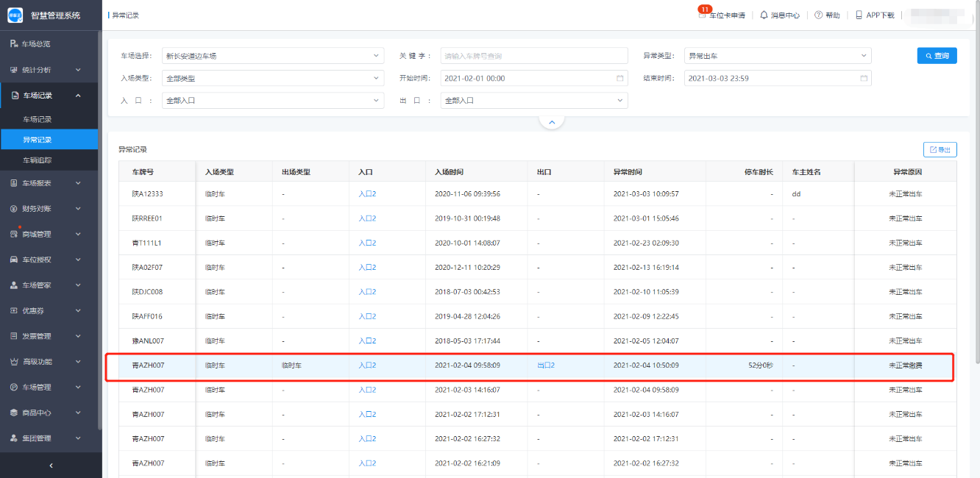980x478 pixels.
Task: Click the calendar icon in 结束时间 field
Action: pyautogui.click(x=864, y=78)
